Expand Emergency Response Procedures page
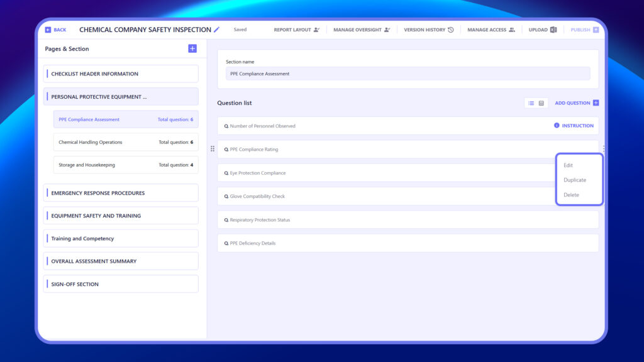Viewport: 644px width, 362px height. tap(121, 193)
